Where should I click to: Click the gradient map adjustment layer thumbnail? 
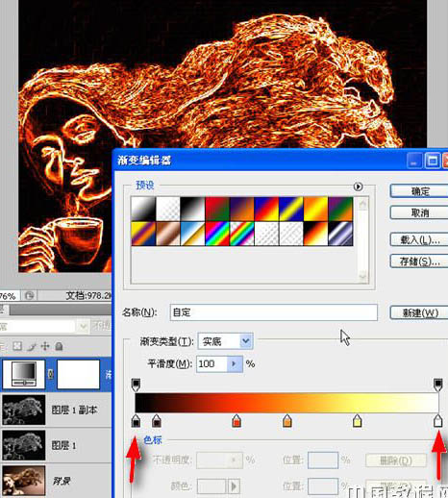(24, 374)
